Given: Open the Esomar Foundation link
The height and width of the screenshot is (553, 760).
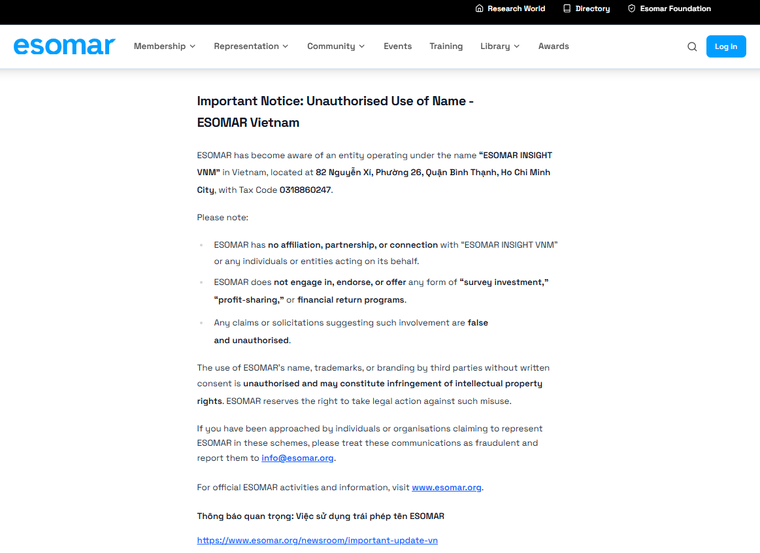Looking at the screenshot, I should pyautogui.click(x=675, y=9).
